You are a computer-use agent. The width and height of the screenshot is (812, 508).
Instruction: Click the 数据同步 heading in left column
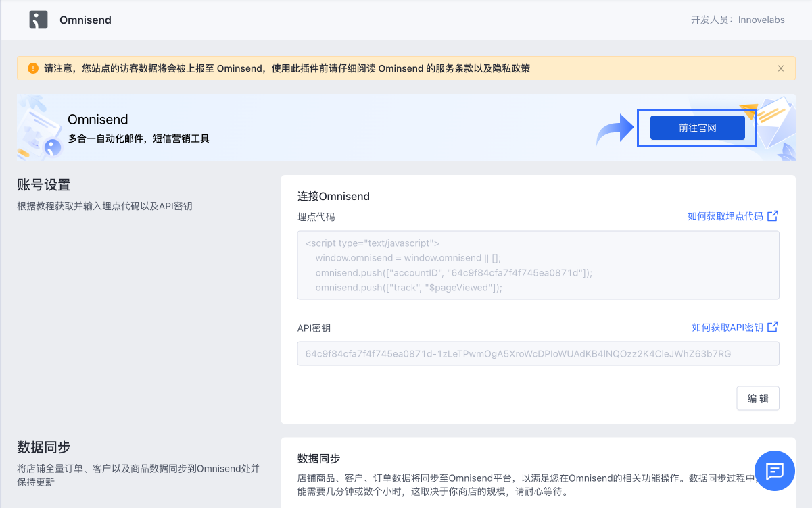[x=44, y=447]
